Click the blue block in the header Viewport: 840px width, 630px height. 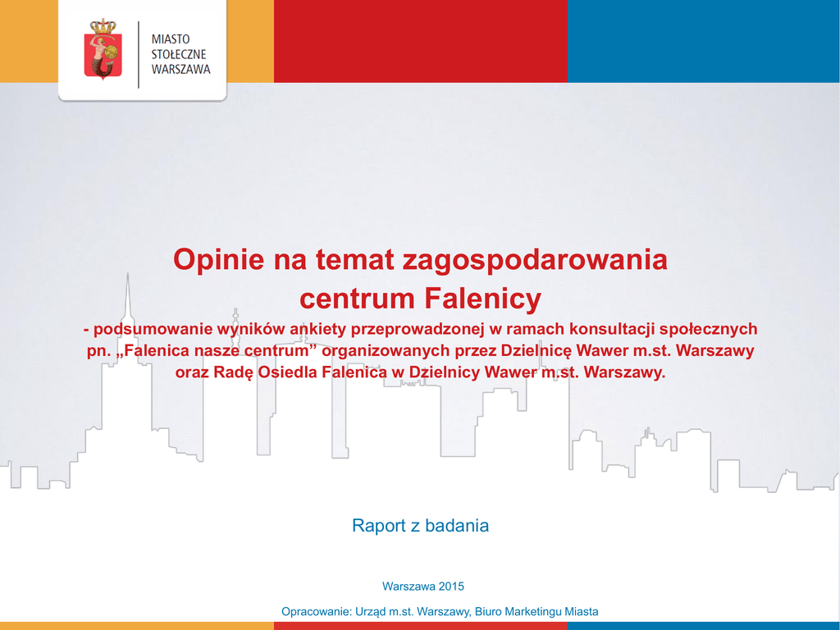(703, 41)
